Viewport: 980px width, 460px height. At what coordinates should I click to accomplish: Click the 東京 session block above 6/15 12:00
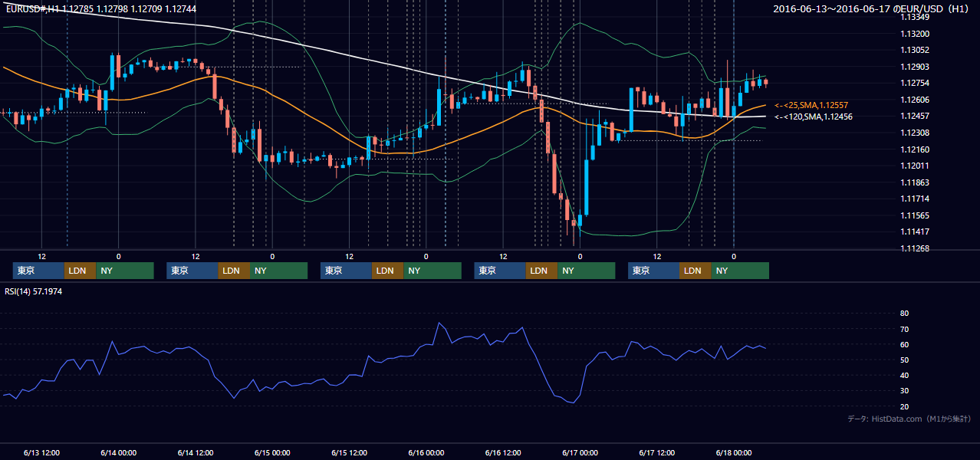point(346,271)
